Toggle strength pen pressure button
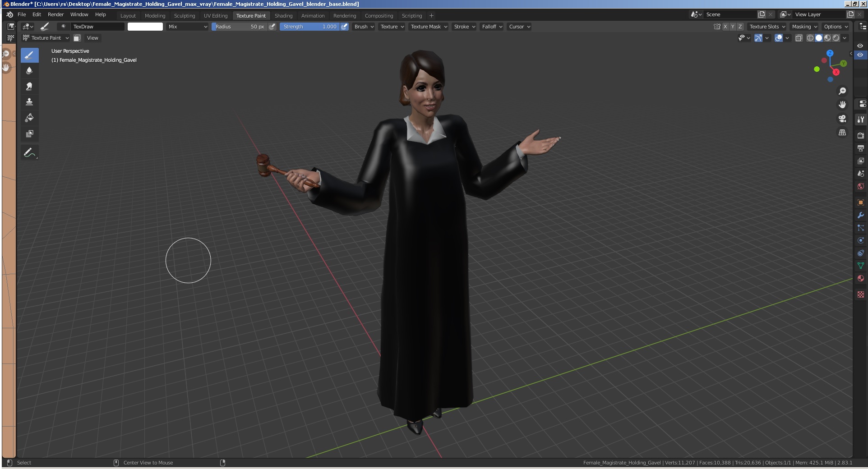The image size is (868, 469). pyautogui.click(x=344, y=27)
